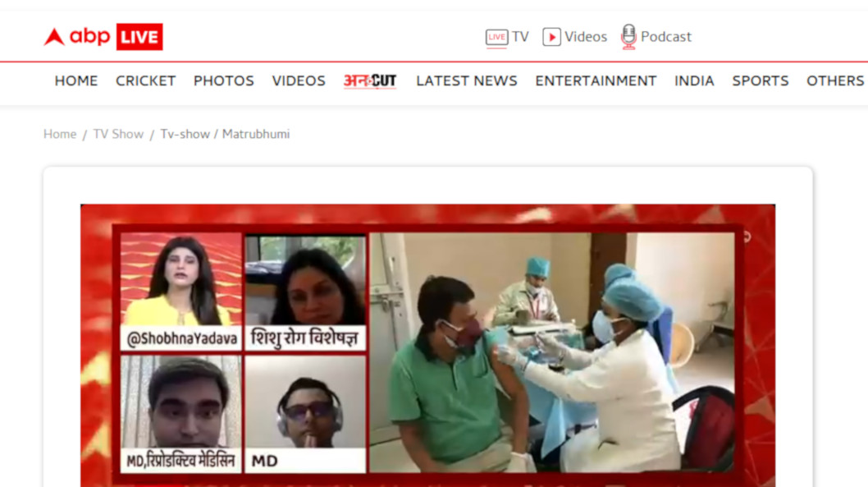Open the Podcast link in header
The height and width of the screenshot is (487, 868).
point(666,37)
